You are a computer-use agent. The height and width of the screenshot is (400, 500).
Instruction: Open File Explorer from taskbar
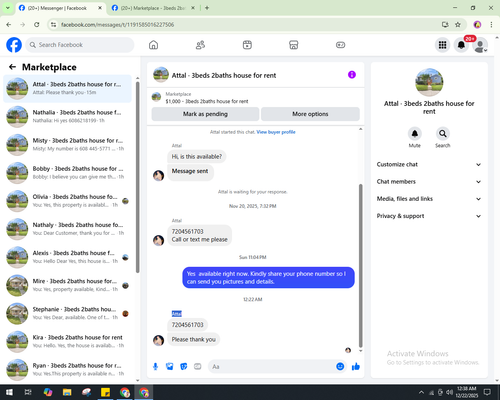coord(67,392)
